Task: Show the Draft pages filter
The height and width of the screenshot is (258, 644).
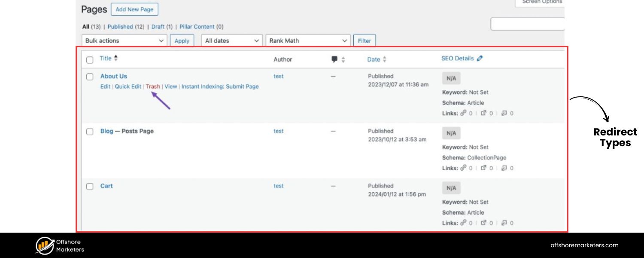Action: point(158,27)
